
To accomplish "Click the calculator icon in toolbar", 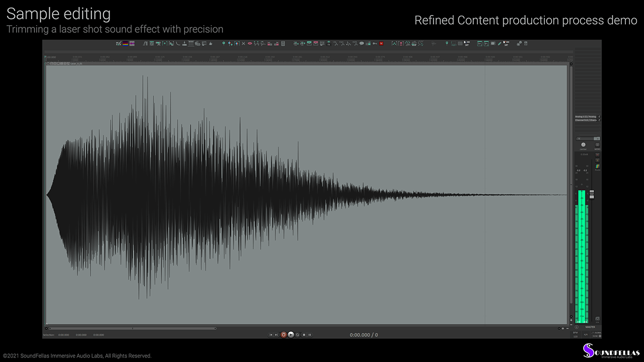I will pyautogui.click(x=283, y=44).
